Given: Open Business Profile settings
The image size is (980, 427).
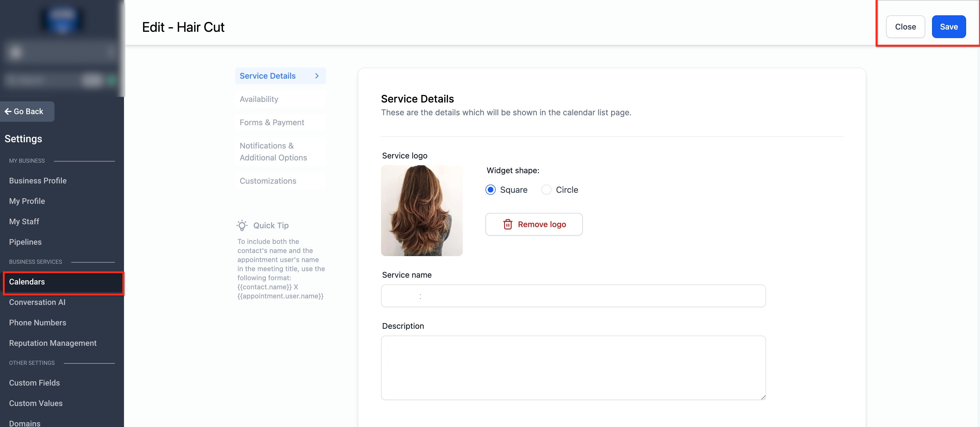Looking at the screenshot, I should point(38,181).
